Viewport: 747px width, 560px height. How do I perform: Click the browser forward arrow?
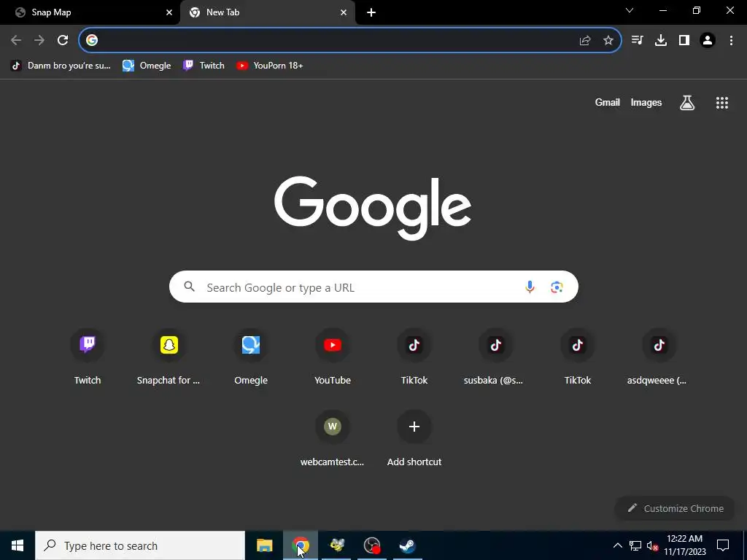tap(39, 41)
